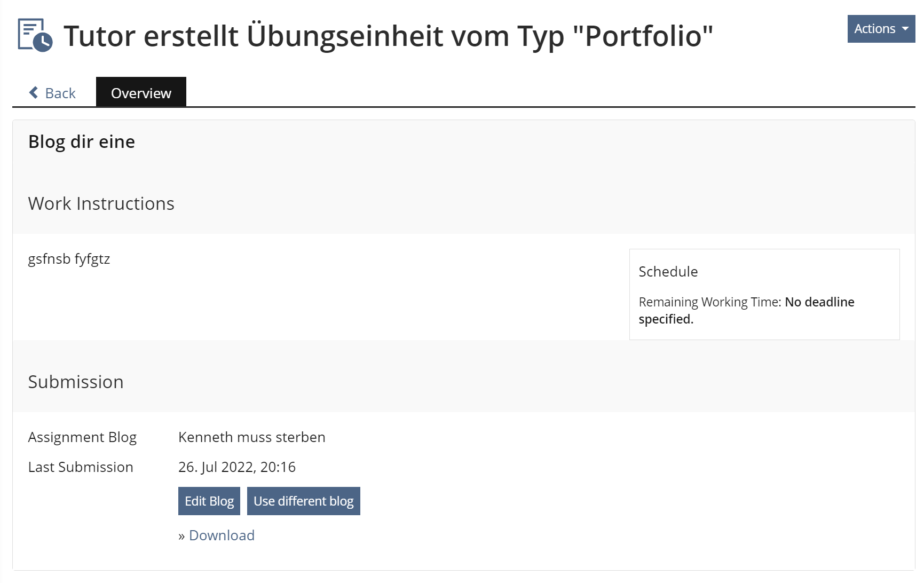The image size is (924, 583).
Task: Select the Submission section header
Action: pyautogui.click(x=76, y=382)
